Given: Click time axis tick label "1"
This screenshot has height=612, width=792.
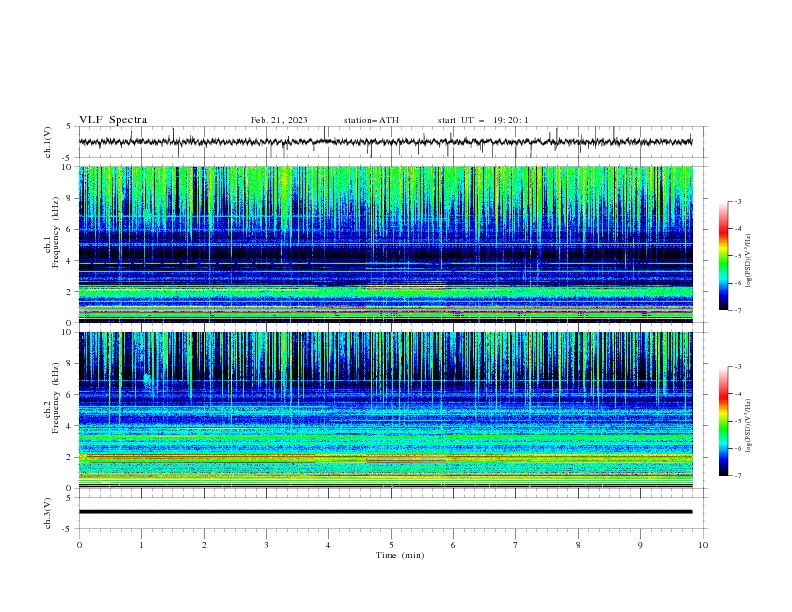Looking at the screenshot, I should click(141, 545).
